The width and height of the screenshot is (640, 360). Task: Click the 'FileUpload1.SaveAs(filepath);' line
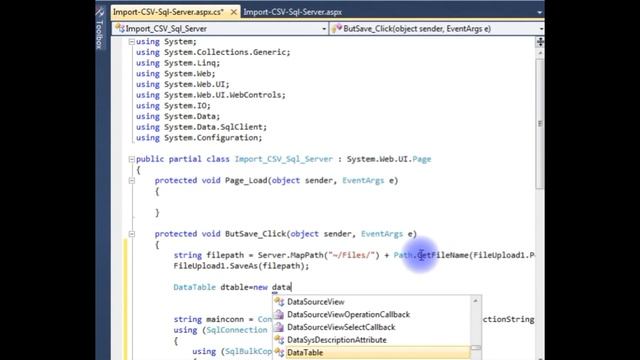[241, 266]
